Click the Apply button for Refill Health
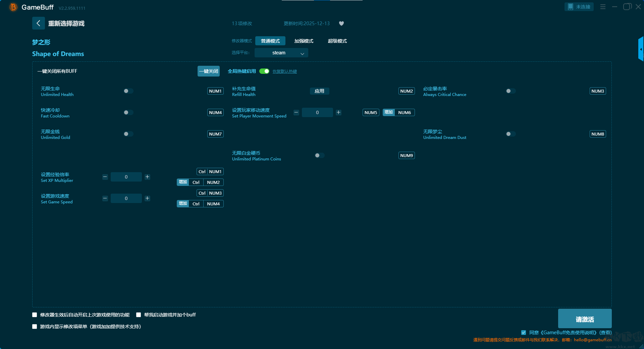The image size is (644, 349). coord(319,91)
